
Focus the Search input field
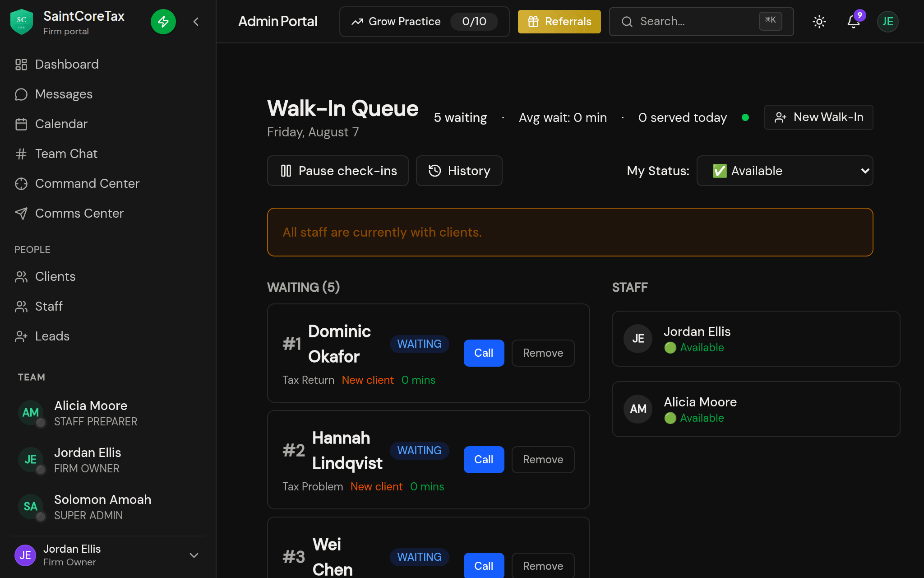[x=701, y=22]
